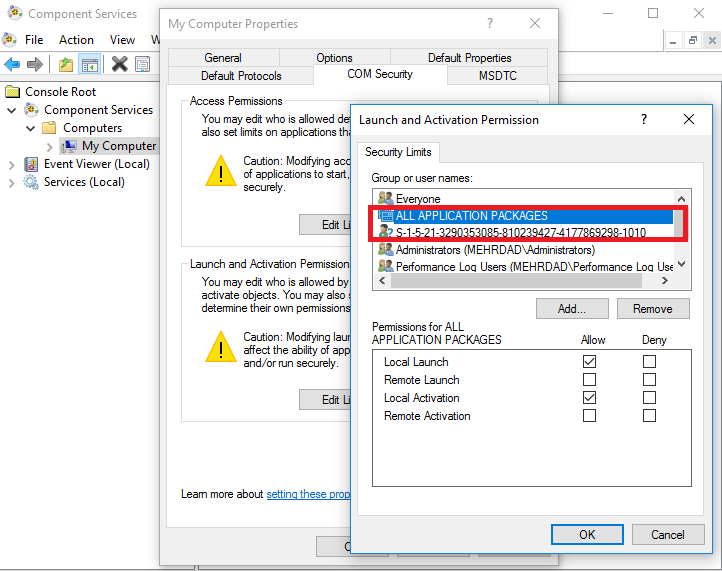Click the horizontal scroll left arrow

(382, 280)
